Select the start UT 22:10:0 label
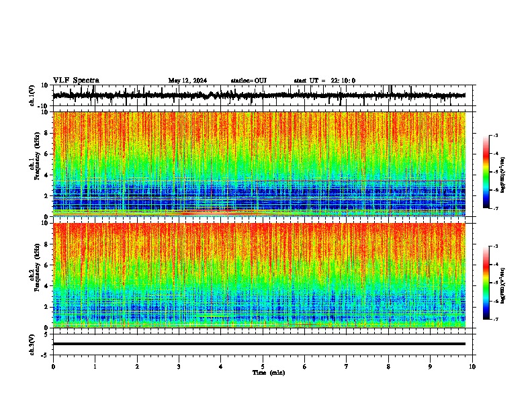 (324, 81)
